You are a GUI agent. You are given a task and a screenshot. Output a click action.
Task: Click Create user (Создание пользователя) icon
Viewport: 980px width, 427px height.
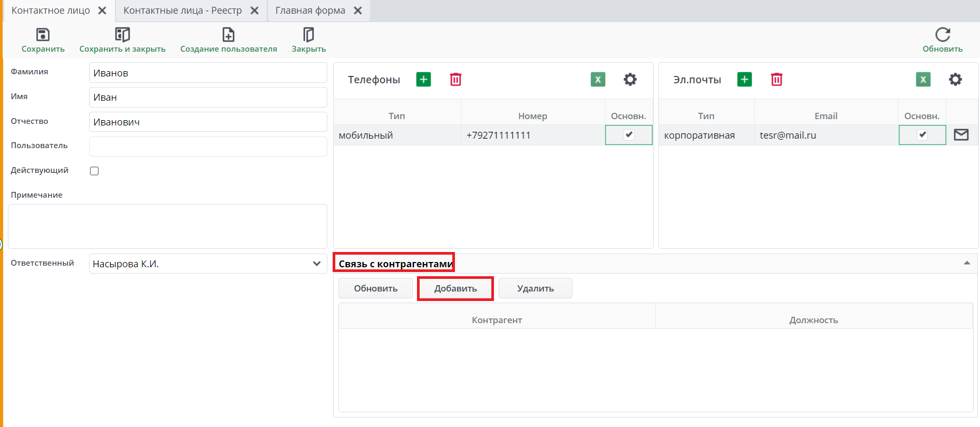click(x=228, y=35)
